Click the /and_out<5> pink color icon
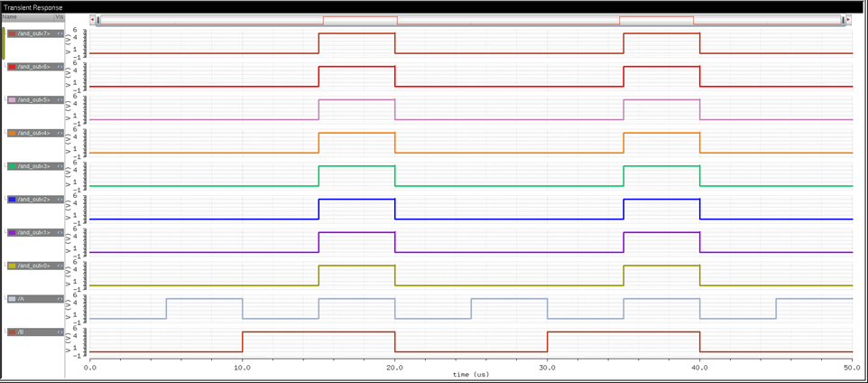This screenshot has width=868, height=383. (12, 100)
